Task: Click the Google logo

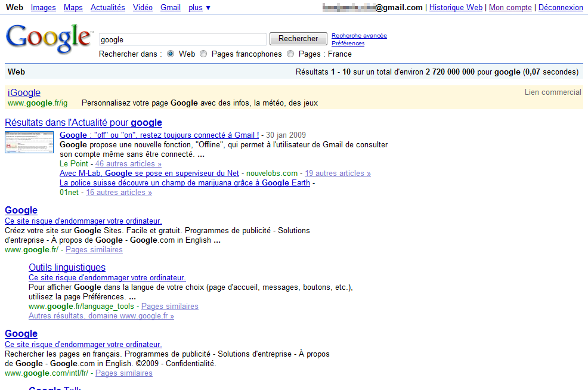Action: coord(49,39)
